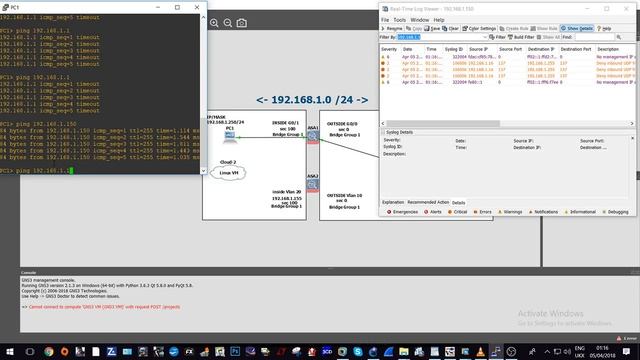Open Color Settings in Log Viewer toolbar
This screenshot has width=640, height=360.
tap(479, 29)
